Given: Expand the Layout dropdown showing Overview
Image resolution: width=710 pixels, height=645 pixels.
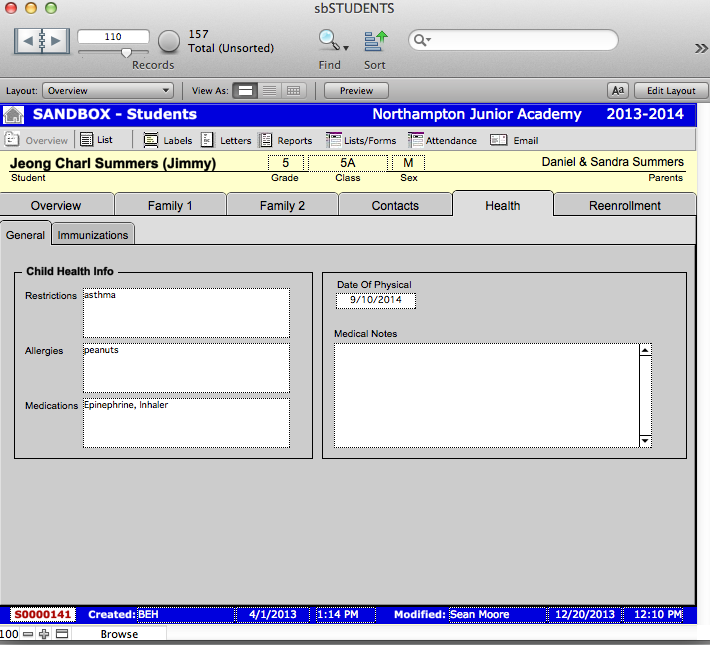Looking at the screenshot, I should click(108, 90).
